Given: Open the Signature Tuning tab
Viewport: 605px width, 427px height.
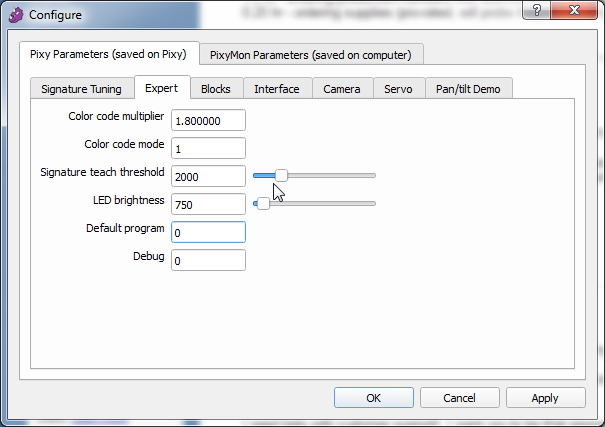Looking at the screenshot, I should tap(81, 89).
